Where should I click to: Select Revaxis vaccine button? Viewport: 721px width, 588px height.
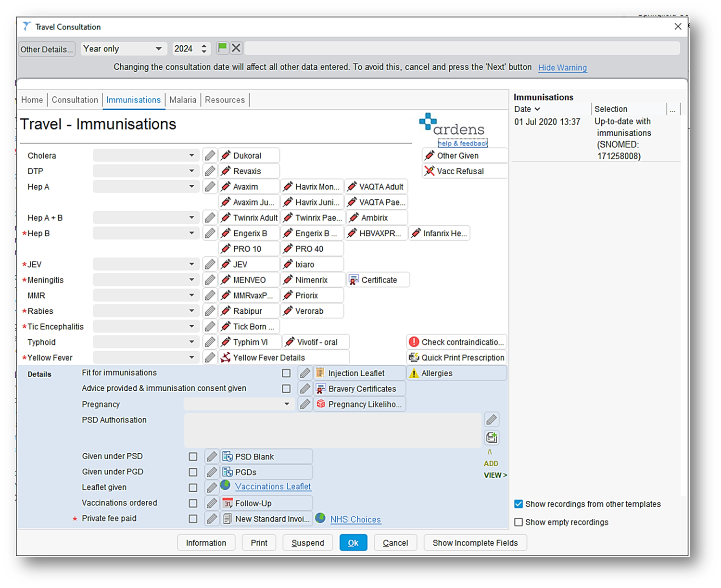tap(249, 171)
